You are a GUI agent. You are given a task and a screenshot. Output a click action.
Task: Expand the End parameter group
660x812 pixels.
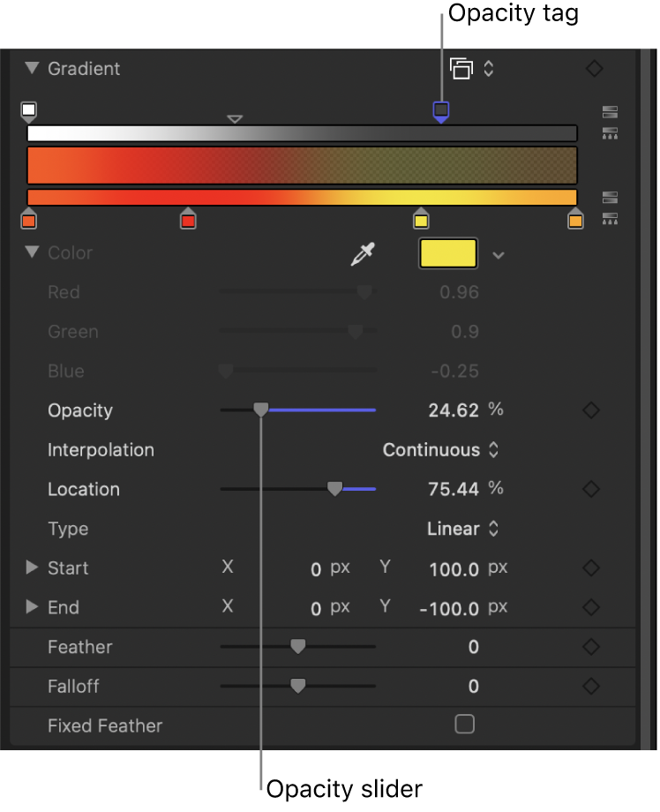click(x=33, y=607)
